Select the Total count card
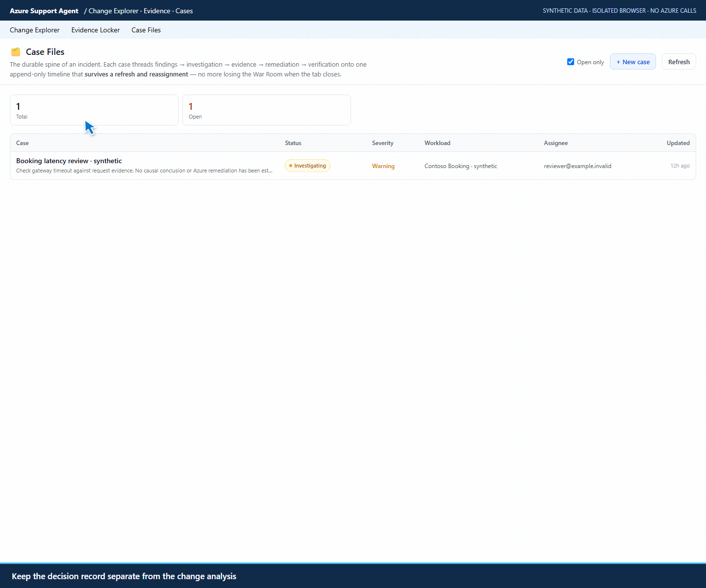Viewport: 706px width, 588px height. point(94,110)
